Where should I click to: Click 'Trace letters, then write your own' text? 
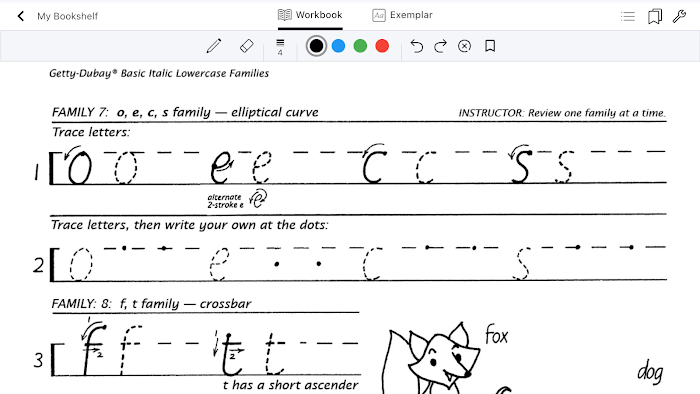189,224
